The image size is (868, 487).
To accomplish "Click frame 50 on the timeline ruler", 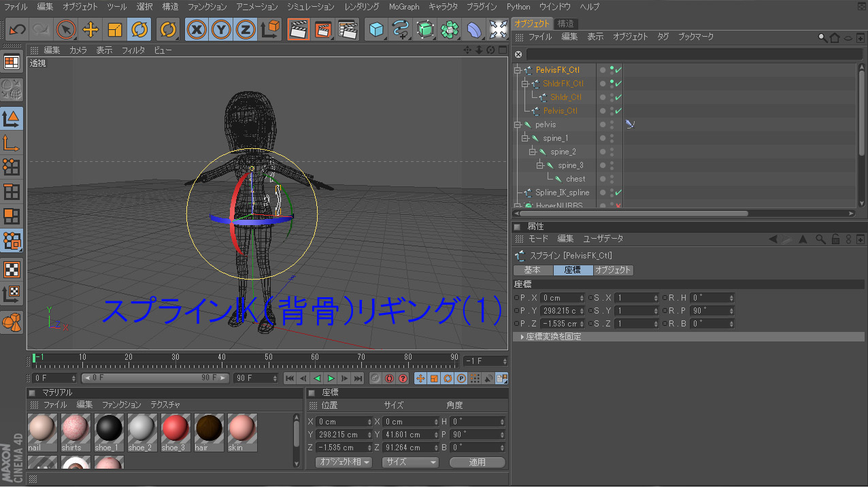I will [268, 358].
